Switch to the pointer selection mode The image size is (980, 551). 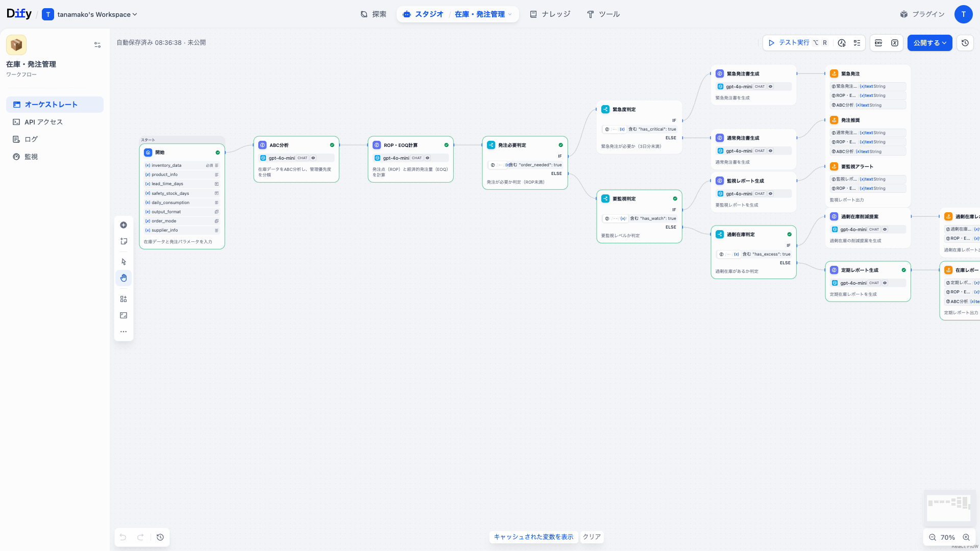tap(124, 261)
